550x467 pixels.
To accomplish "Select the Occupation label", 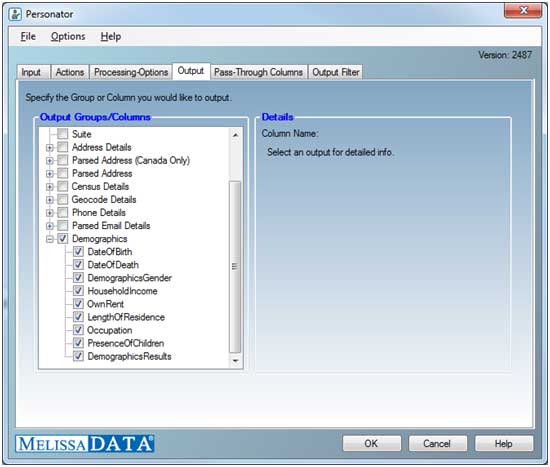I will 110,331.
